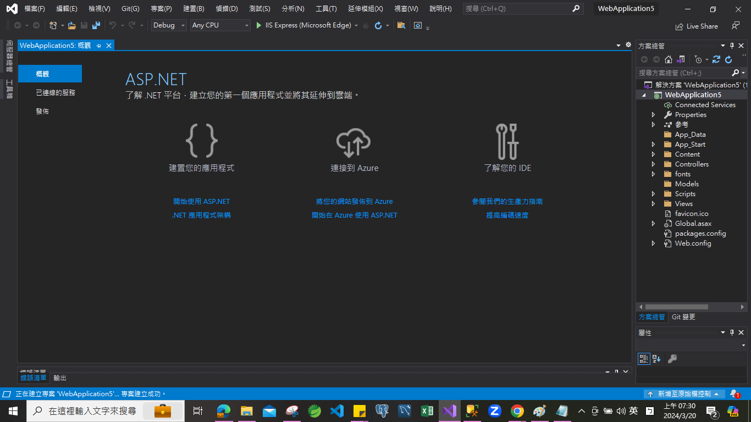Open the upper link under the IDE tools icon
This screenshot has width=751, height=422.
pos(507,202)
